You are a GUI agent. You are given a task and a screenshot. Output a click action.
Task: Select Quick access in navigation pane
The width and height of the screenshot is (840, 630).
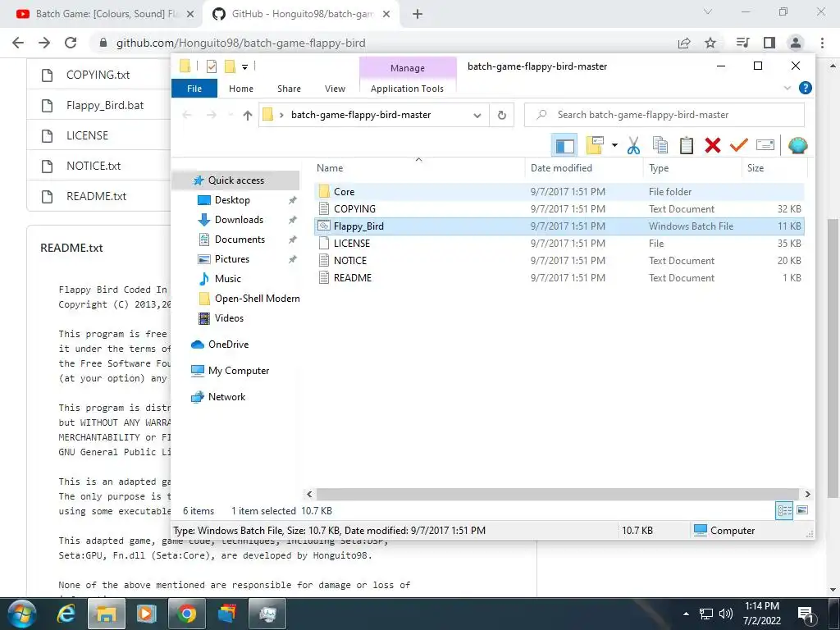tap(235, 180)
